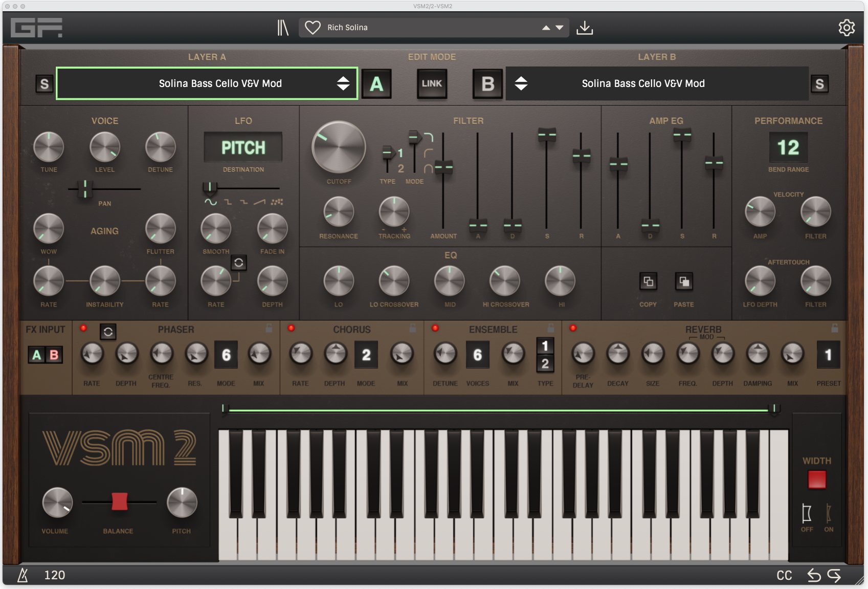Click the red Balance slider handle

point(120,502)
